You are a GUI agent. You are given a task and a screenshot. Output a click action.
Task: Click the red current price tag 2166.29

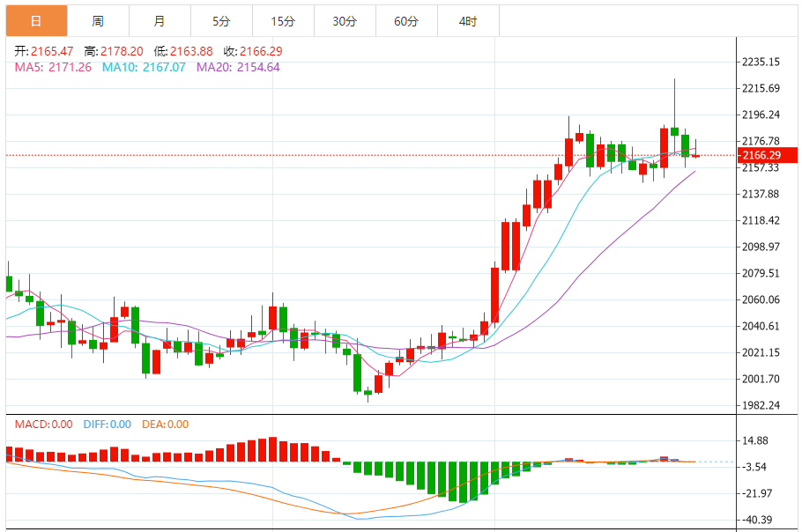(768, 155)
